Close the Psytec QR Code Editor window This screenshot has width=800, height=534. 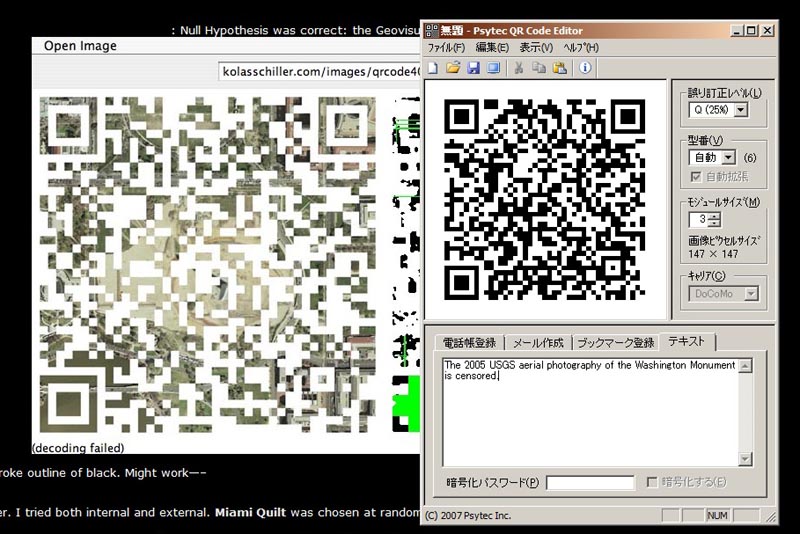coord(767,31)
